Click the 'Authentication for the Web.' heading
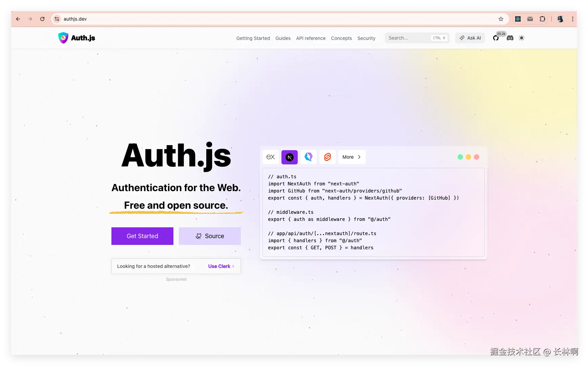Viewport: 588px width, 366px height. pyautogui.click(x=176, y=188)
